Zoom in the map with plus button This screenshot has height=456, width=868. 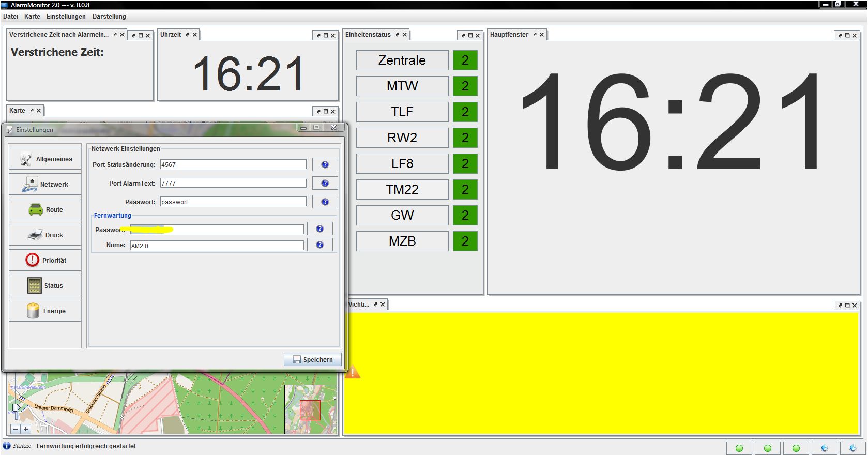pos(26,429)
